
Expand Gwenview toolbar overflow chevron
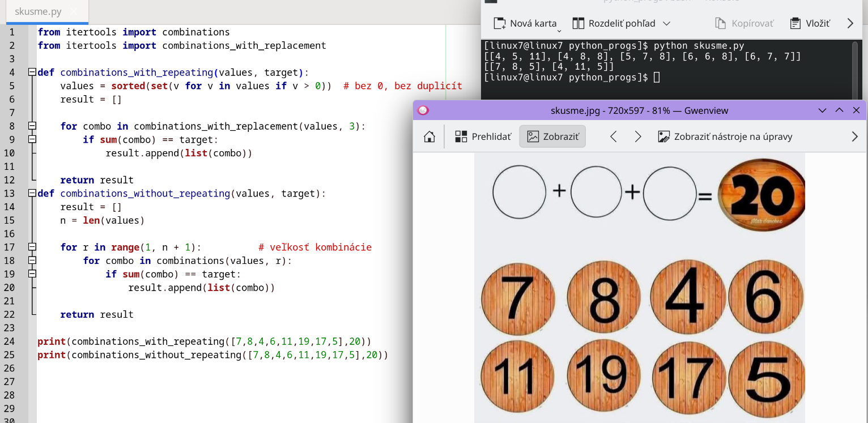pos(855,136)
